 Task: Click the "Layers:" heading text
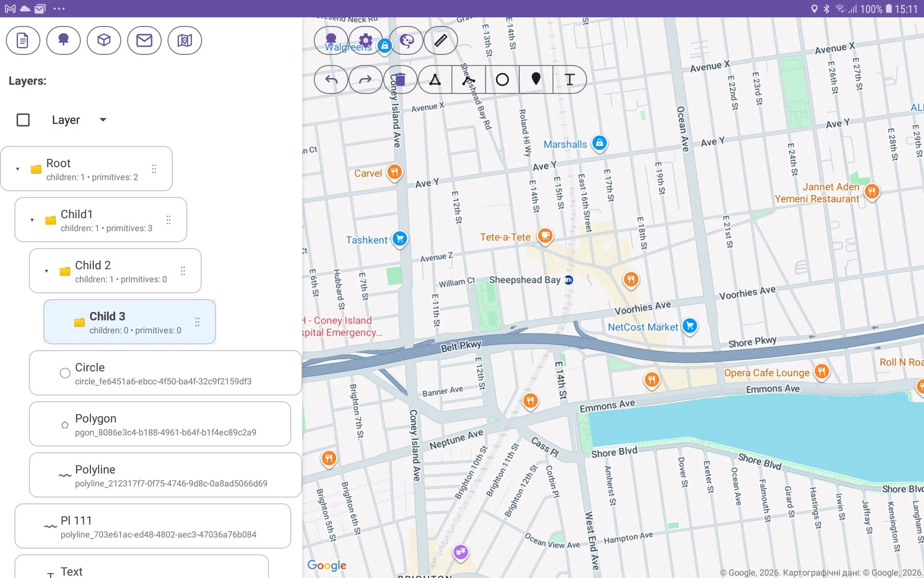coord(27,81)
